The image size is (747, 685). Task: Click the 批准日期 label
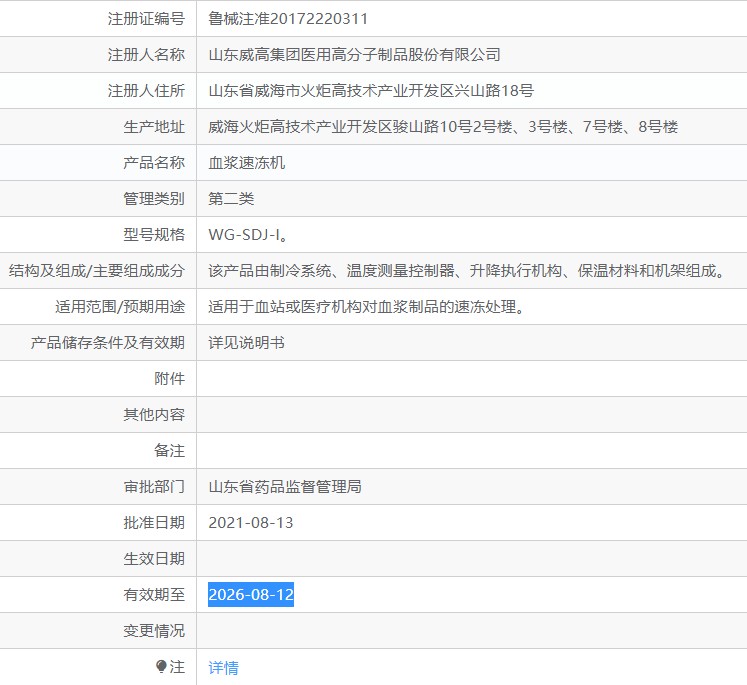coord(154,523)
